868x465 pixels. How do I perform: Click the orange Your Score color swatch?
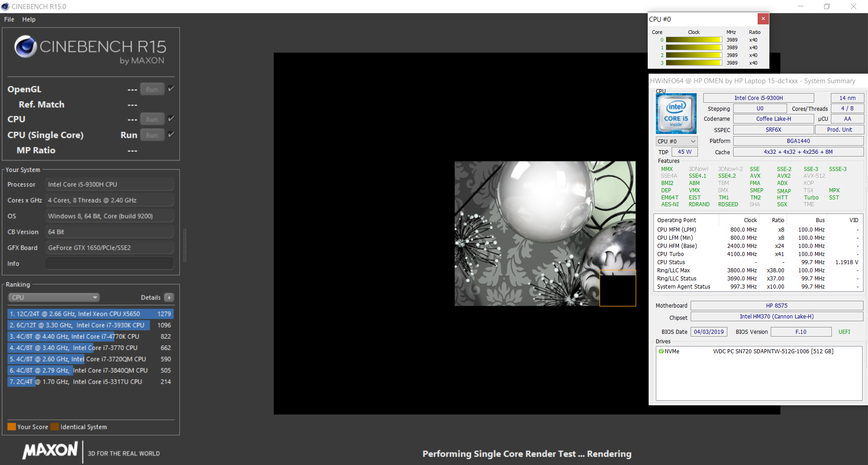(x=12, y=427)
